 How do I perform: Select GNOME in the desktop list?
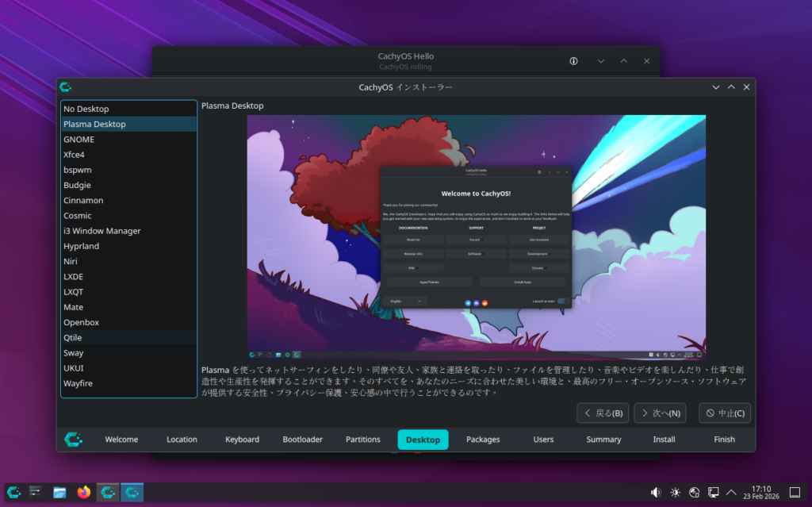[x=79, y=140]
